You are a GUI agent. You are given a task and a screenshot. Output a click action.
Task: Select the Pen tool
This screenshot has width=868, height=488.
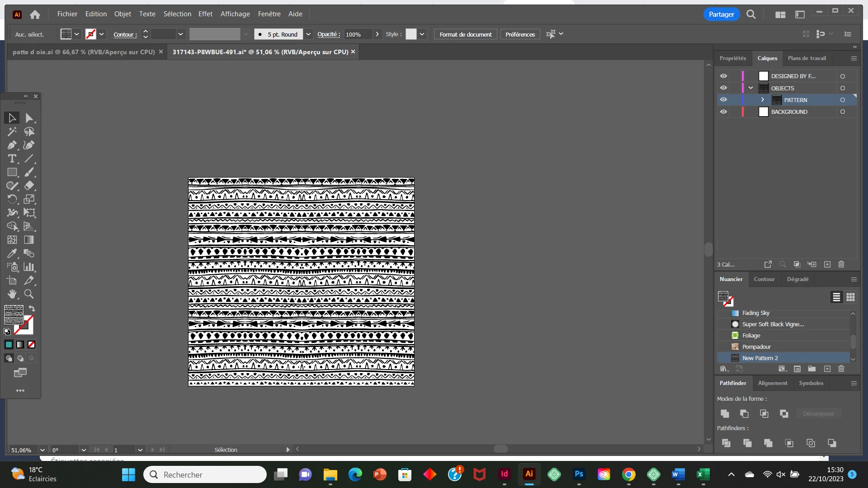coord(12,145)
